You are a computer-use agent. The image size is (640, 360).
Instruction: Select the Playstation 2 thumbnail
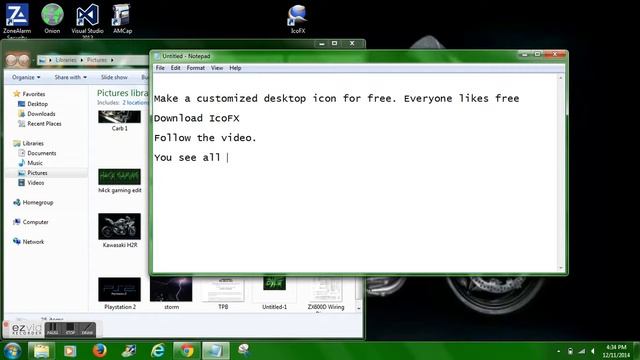(120, 293)
